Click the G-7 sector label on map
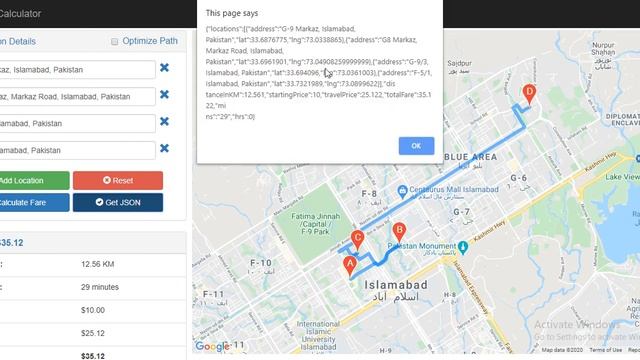640x360 pixels. pyautogui.click(x=461, y=212)
